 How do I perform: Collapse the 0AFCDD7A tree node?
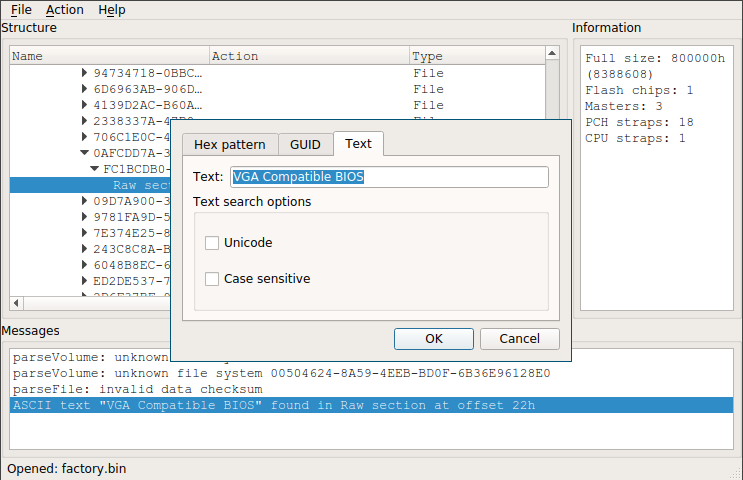click(x=84, y=153)
